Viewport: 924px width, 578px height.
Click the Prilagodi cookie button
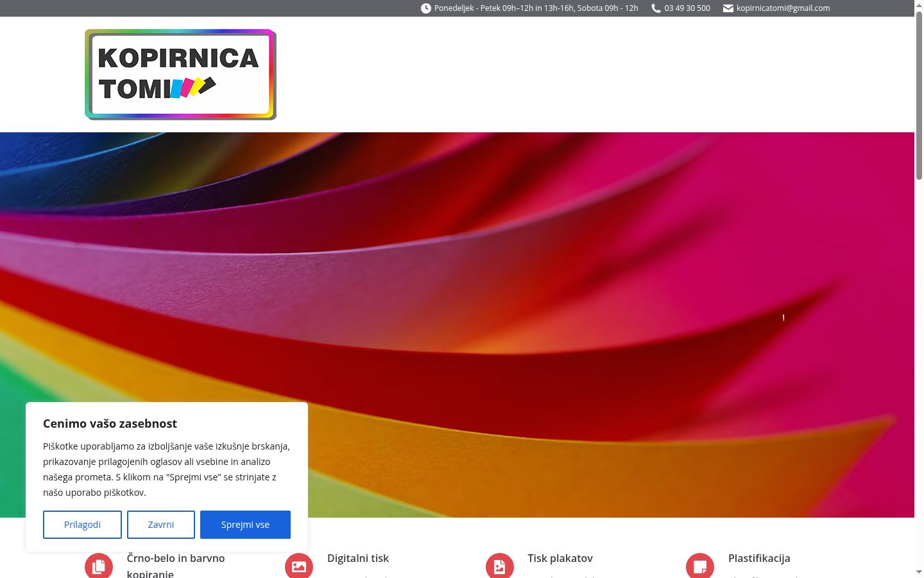[x=82, y=525]
